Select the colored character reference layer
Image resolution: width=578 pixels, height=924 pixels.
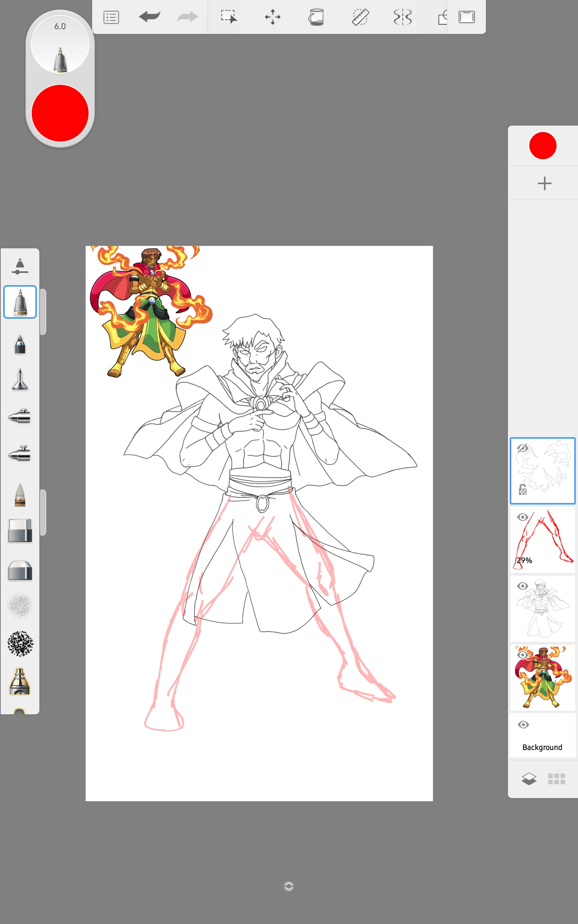[543, 678]
